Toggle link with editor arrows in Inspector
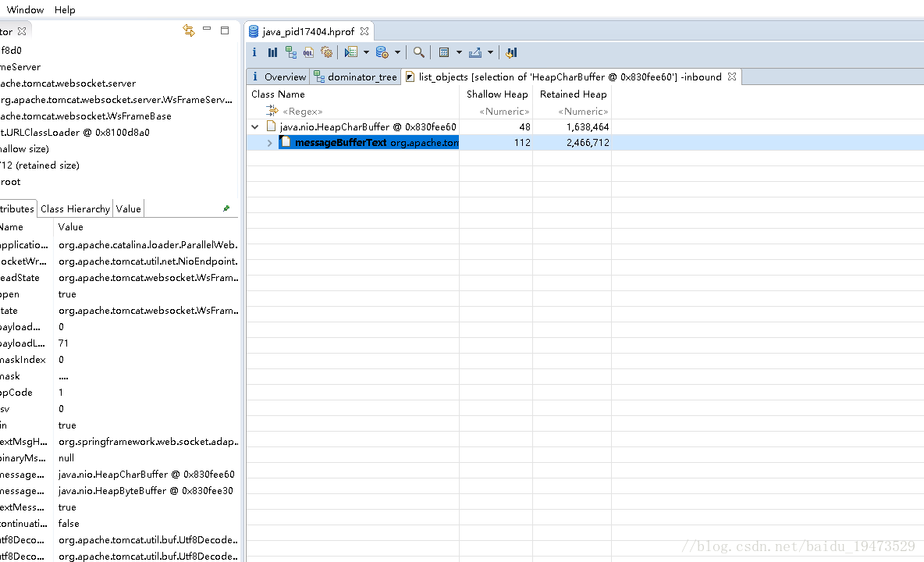Screen dimensions: 924x562 pyautogui.click(x=188, y=30)
